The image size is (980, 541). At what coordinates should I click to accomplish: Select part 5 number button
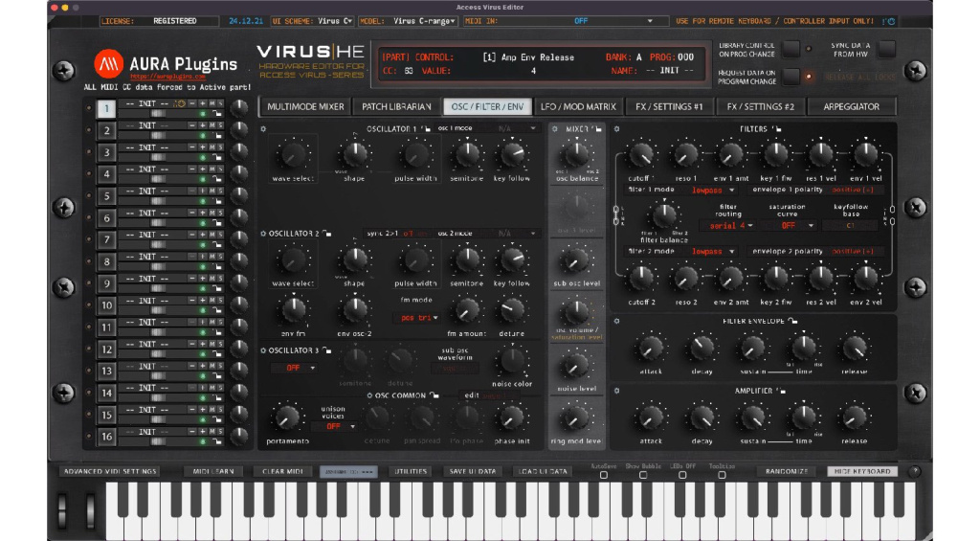coord(106,196)
